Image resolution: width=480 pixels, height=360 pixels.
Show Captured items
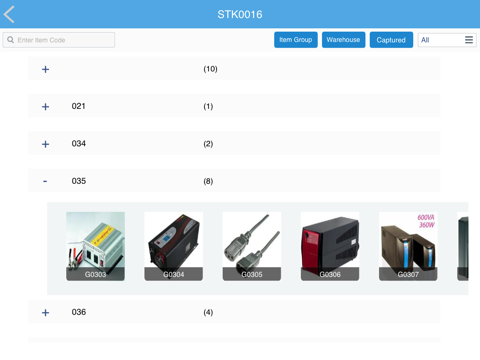point(391,40)
